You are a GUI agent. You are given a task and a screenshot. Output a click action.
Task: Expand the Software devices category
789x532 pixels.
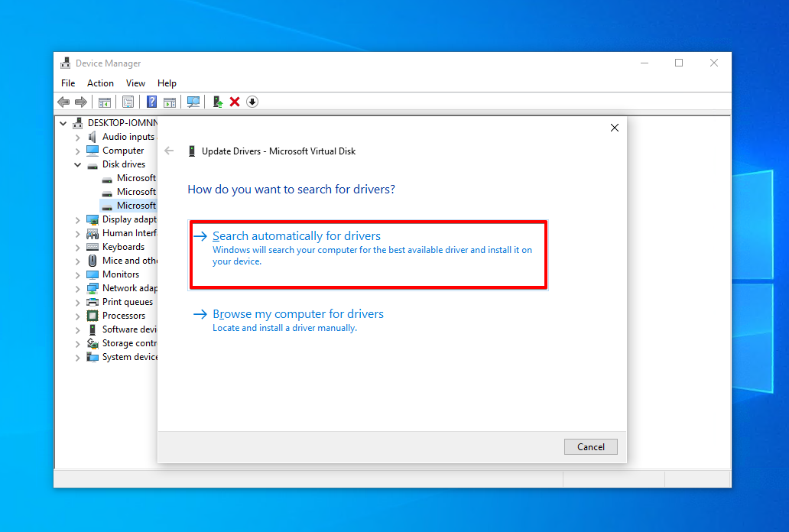[x=77, y=330]
